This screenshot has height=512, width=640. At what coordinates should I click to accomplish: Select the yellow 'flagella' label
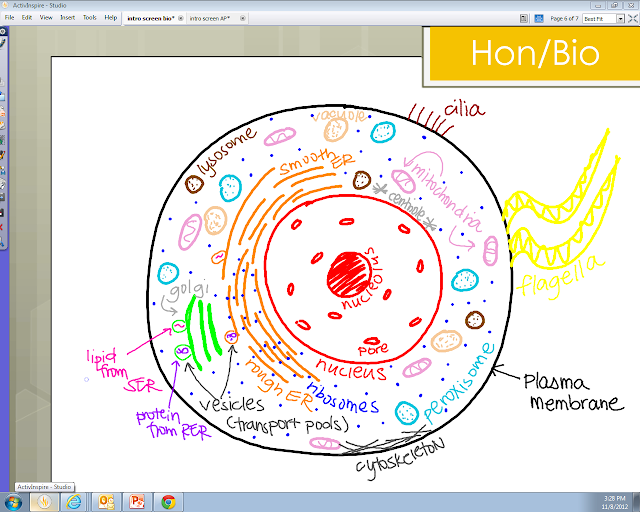click(x=561, y=278)
